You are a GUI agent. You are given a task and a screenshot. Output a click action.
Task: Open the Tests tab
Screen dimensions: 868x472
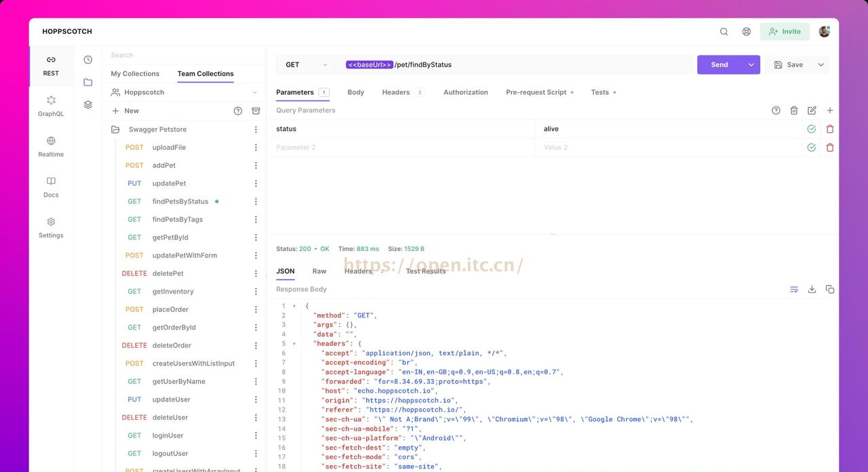[603, 92]
